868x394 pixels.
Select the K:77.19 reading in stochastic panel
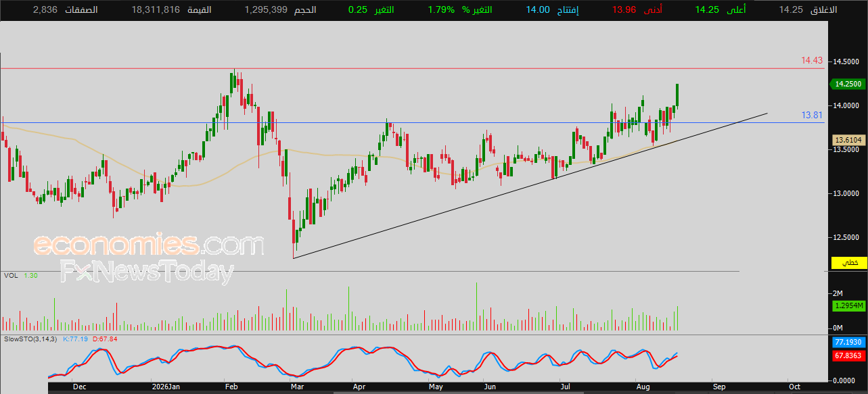click(x=74, y=339)
